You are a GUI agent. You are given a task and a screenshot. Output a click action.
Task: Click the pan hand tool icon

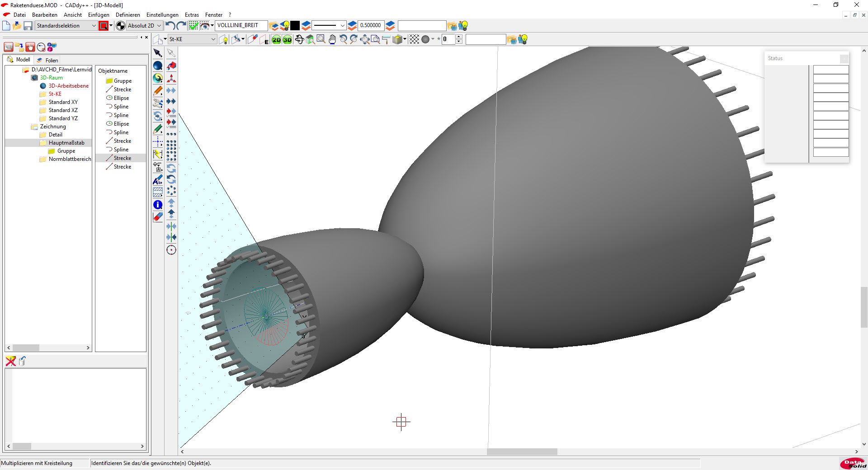tap(332, 40)
